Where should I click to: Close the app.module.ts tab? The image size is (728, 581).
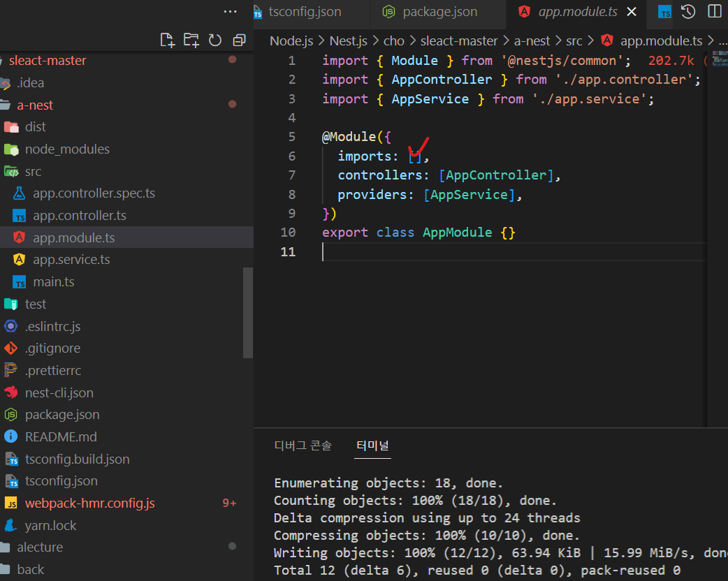coord(632,12)
